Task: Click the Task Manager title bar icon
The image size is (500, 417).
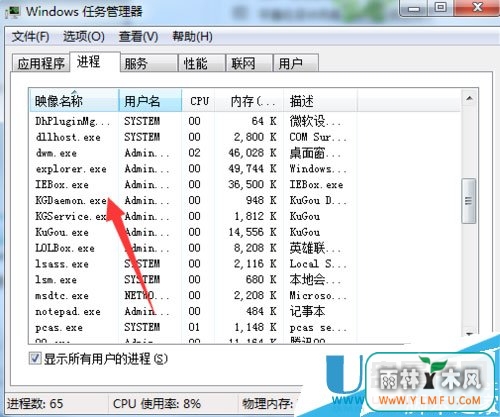Action: click(13, 12)
